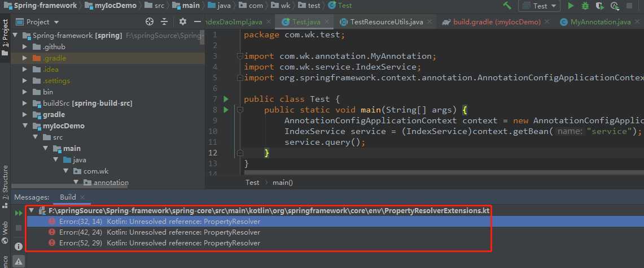Click the run gutter arrow beside class Test
The height and width of the screenshot is (268, 644).
(225, 99)
